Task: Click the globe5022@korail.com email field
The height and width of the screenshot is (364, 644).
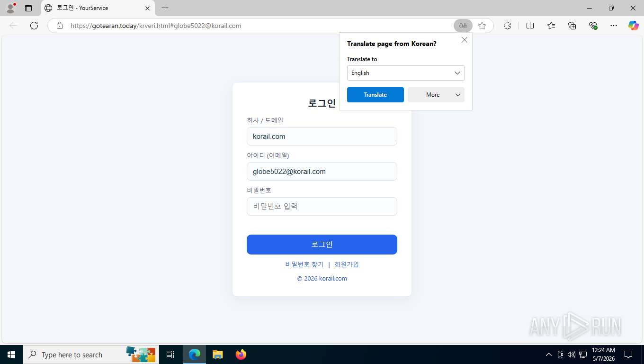Action: pyautogui.click(x=322, y=172)
